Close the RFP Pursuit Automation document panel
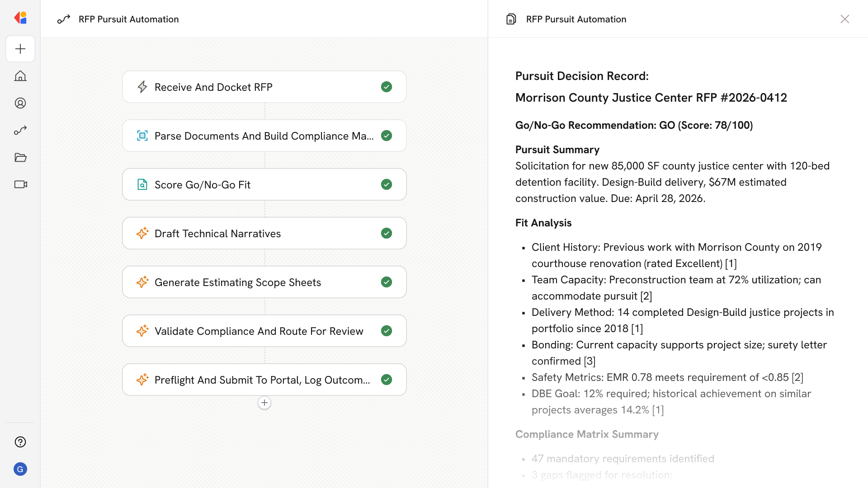The height and width of the screenshot is (488, 868). [844, 19]
